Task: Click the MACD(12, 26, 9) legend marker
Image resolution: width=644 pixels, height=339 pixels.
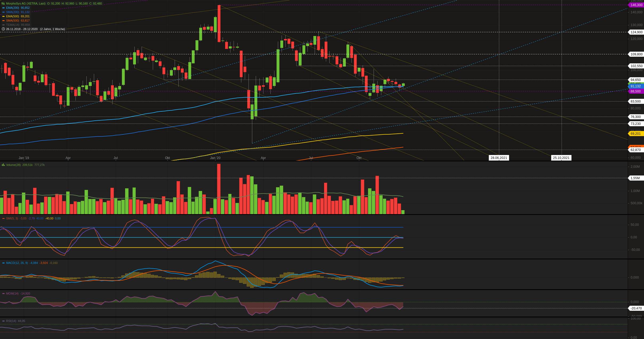Action: 3,263
